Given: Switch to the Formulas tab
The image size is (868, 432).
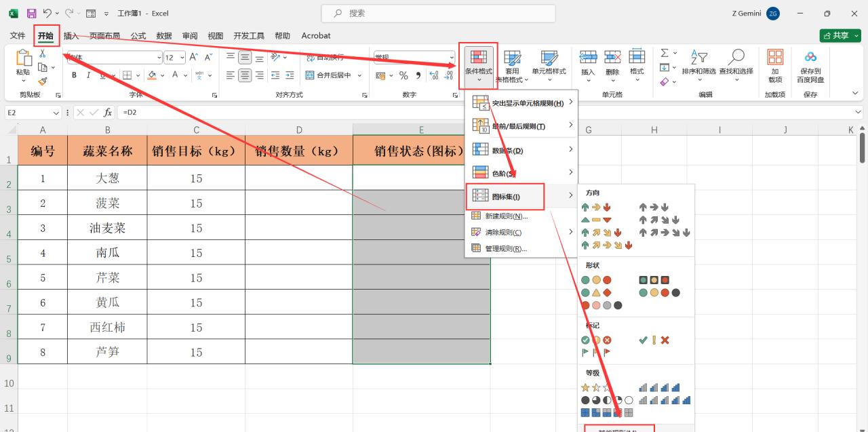Looking at the screenshot, I should tap(138, 35).
